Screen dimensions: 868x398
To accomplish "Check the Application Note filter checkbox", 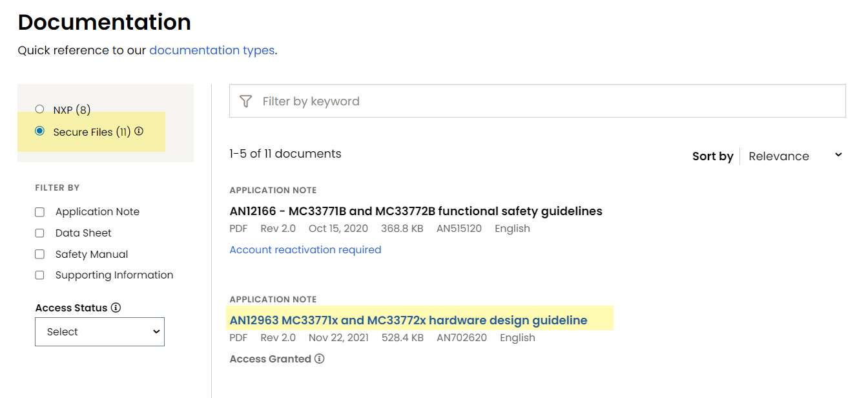I will pos(40,212).
